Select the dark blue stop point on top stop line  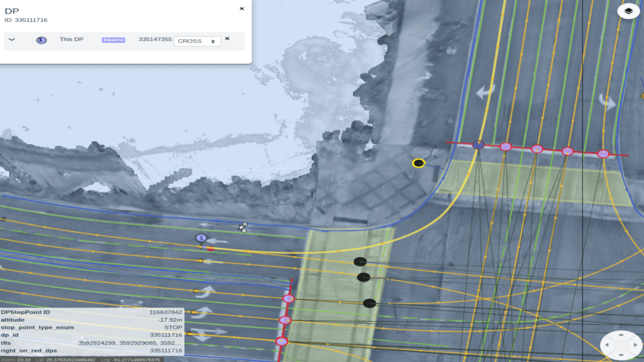[478, 144]
